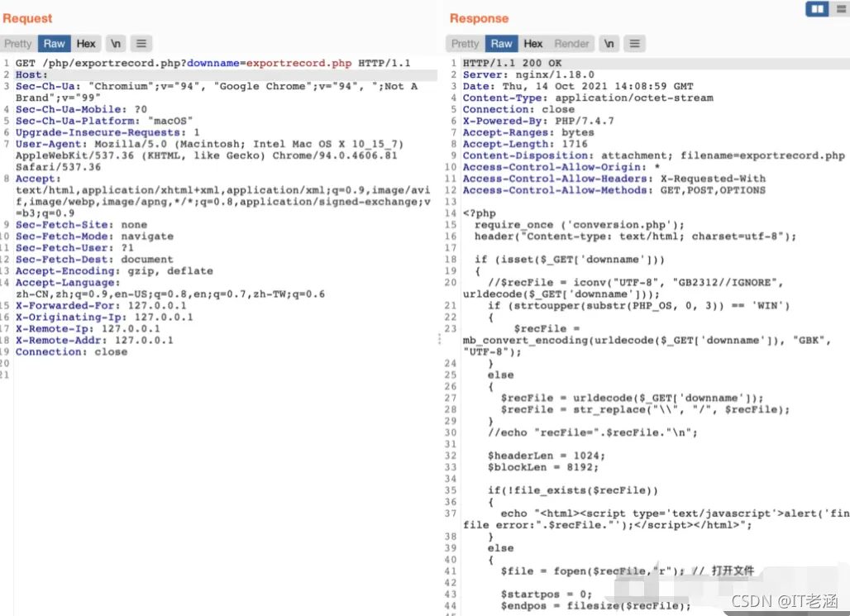Viewport: 850px width, 616px height.
Task: Click the Access-Control-Allow-Origin: * header
Action: pyautogui.click(x=561, y=167)
